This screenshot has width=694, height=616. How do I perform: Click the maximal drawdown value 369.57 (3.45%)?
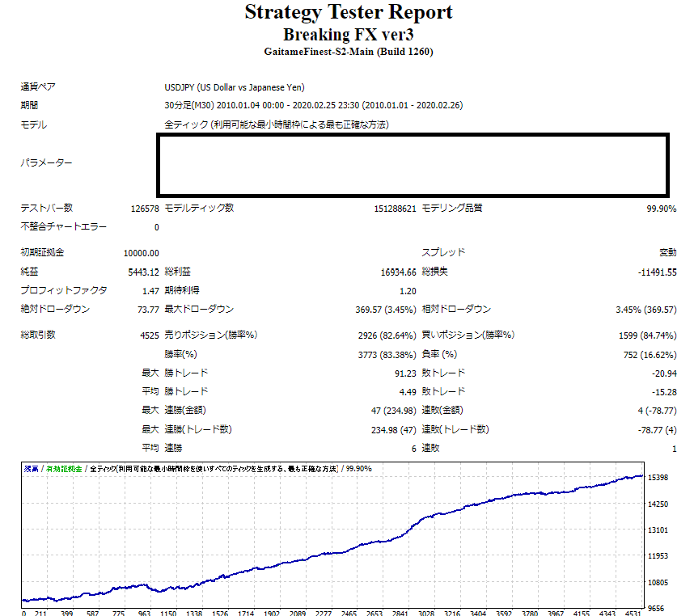[x=386, y=310]
